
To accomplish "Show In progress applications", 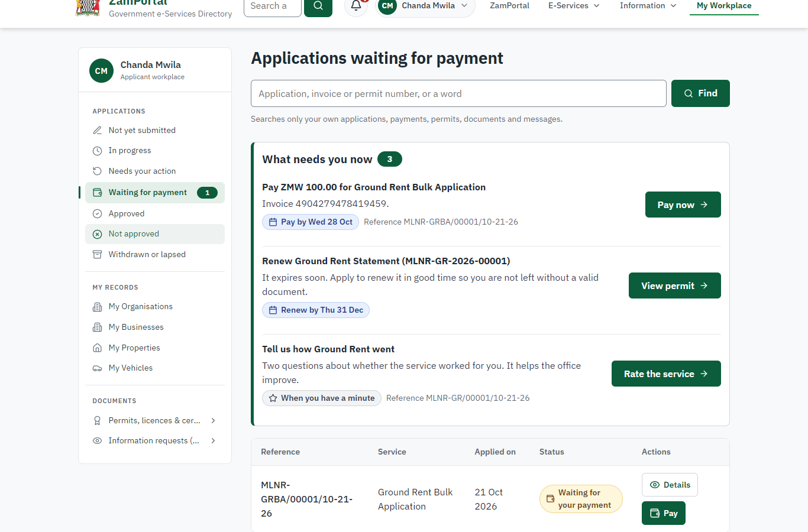I will click(155, 151).
